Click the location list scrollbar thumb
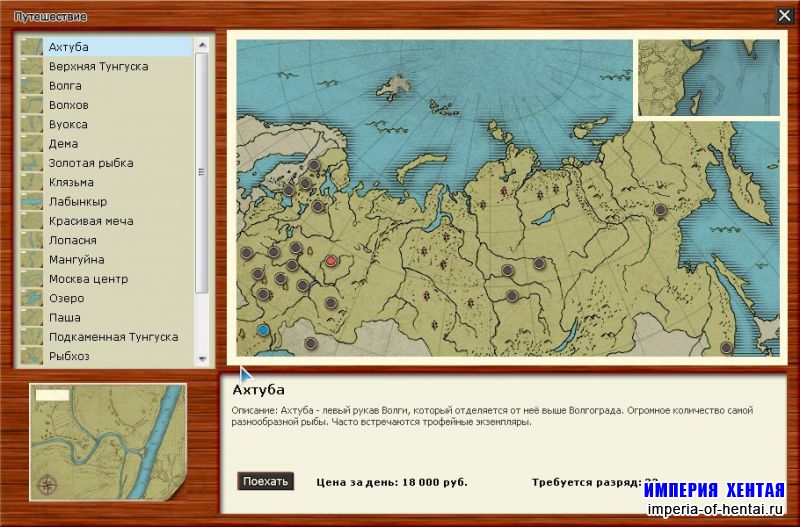This screenshot has height=527, width=800. pos(202,170)
